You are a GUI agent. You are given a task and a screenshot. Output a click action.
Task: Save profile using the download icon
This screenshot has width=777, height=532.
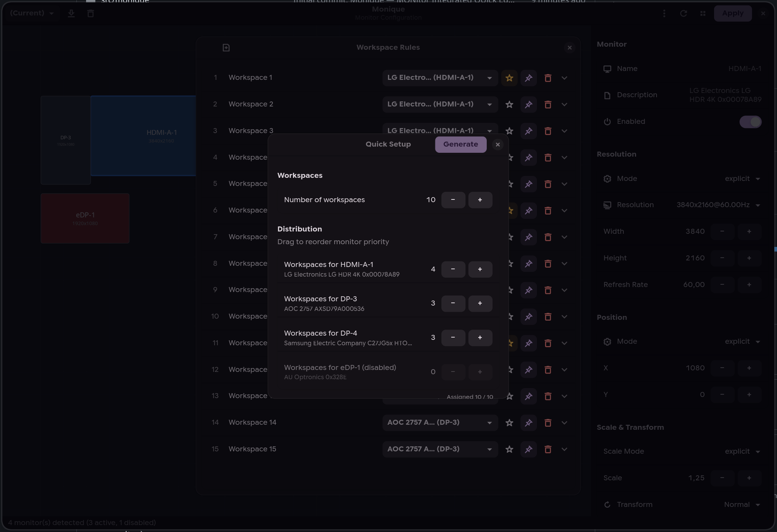pyautogui.click(x=71, y=13)
